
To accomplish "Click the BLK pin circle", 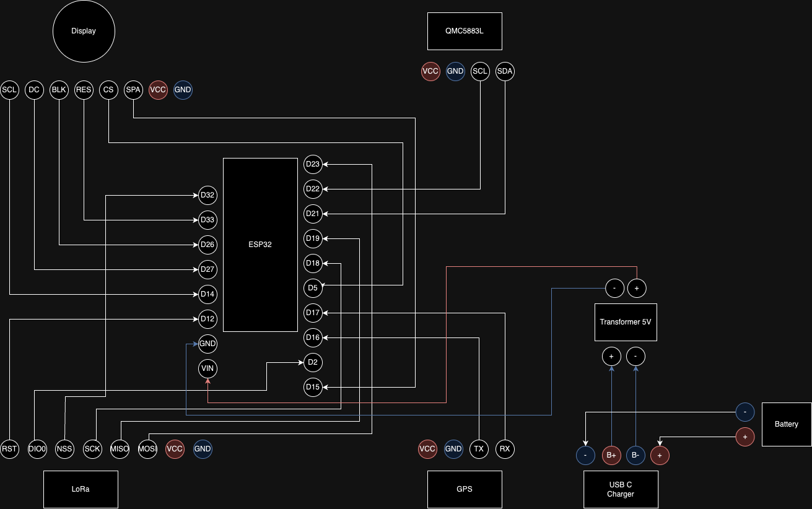I will coord(59,90).
